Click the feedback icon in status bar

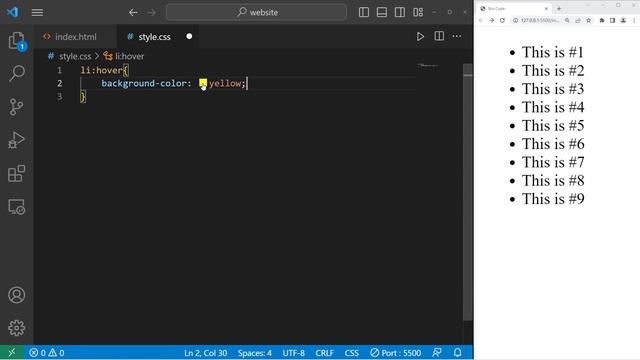point(437,352)
